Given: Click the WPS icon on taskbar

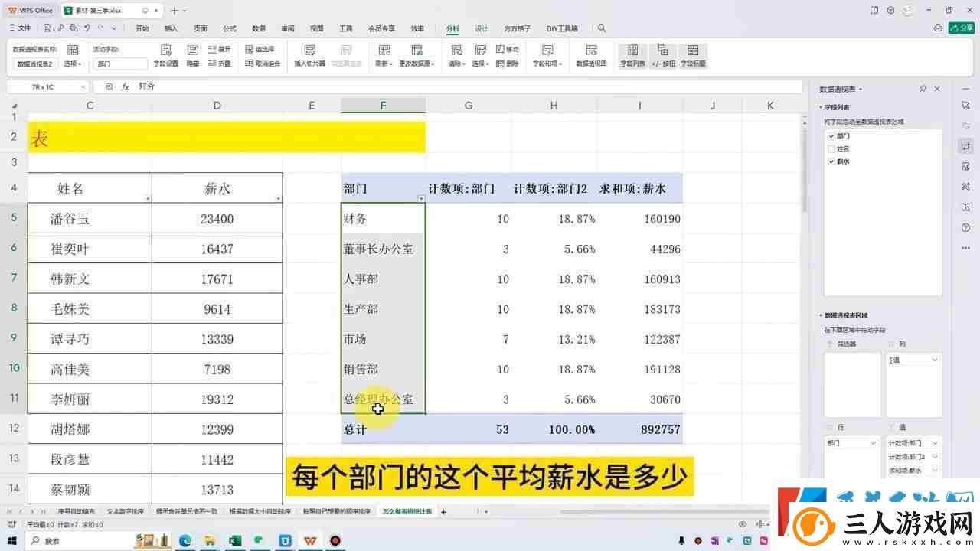Looking at the screenshot, I should [309, 541].
